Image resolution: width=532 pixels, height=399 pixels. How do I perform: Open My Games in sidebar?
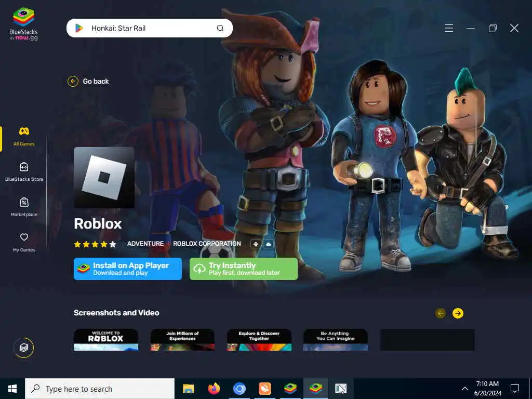pos(24,243)
